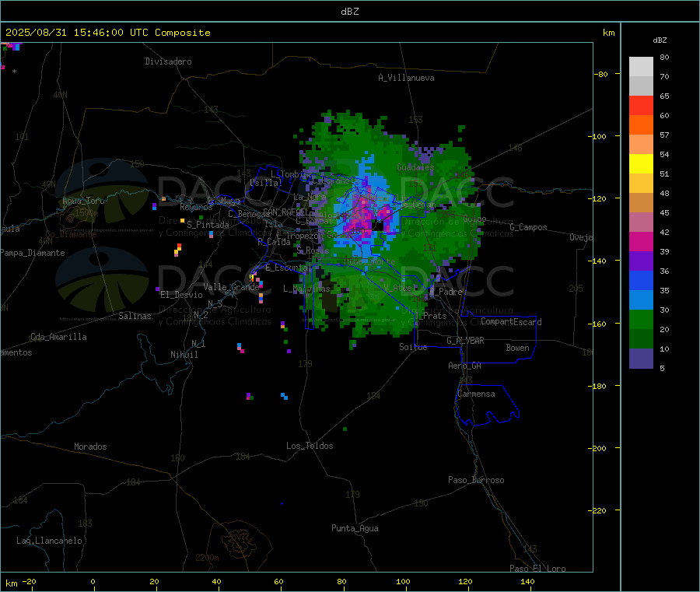Image resolution: width=700 pixels, height=592 pixels.
Task: Click the Lag.Llancanelo map label
Action: (49, 541)
